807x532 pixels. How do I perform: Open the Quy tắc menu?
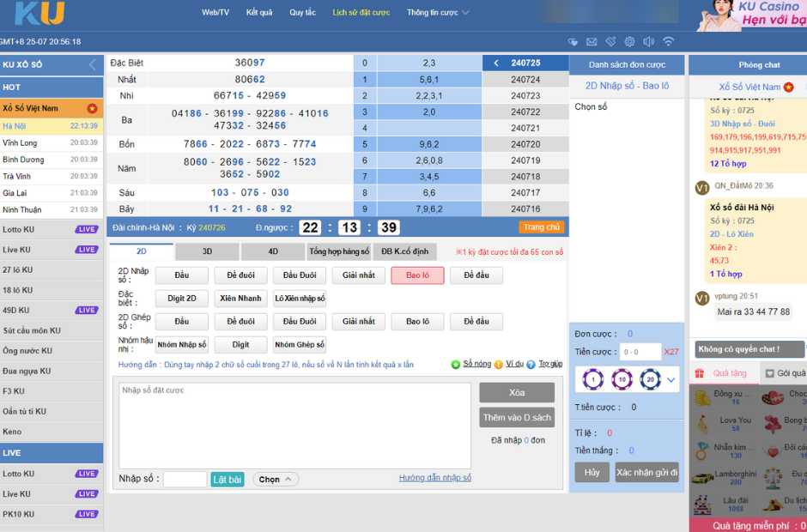tap(302, 12)
